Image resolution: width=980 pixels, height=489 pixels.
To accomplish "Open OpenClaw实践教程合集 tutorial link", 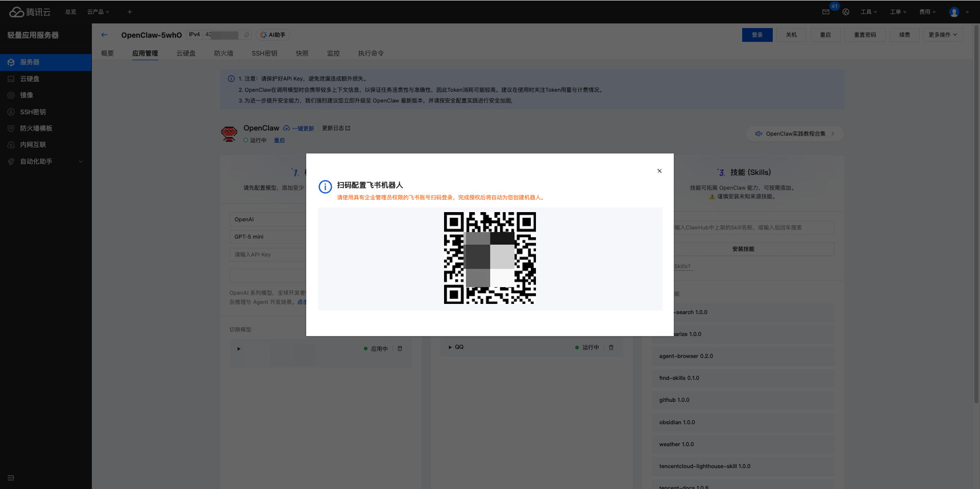I will (795, 134).
